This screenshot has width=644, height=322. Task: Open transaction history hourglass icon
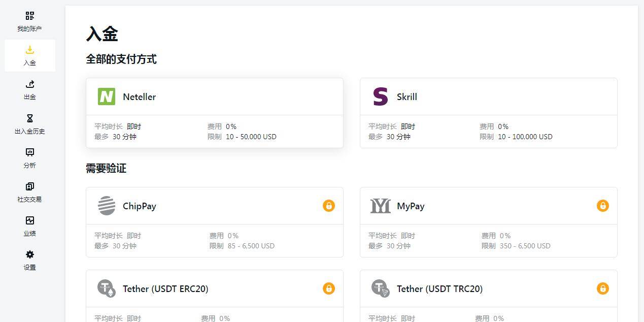[29, 118]
